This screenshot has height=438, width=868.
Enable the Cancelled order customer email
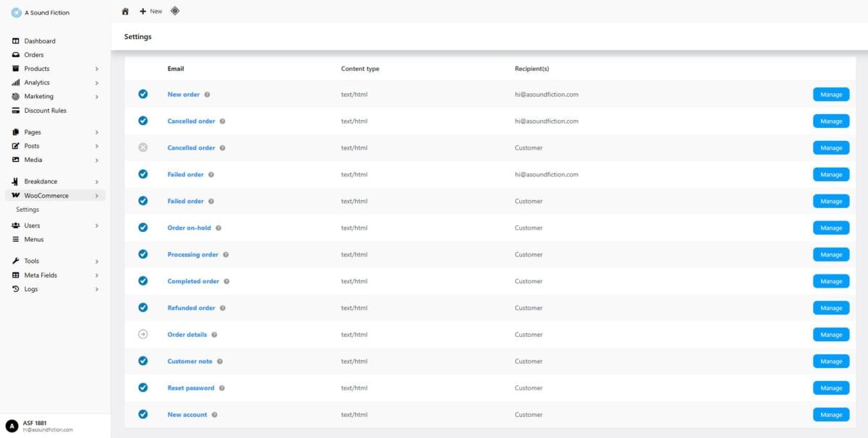point(142,147)
